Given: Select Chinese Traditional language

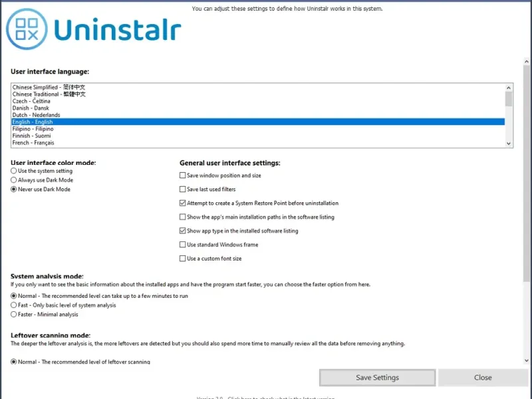Looking at the screenshot, I should click(x=258, y=94).
